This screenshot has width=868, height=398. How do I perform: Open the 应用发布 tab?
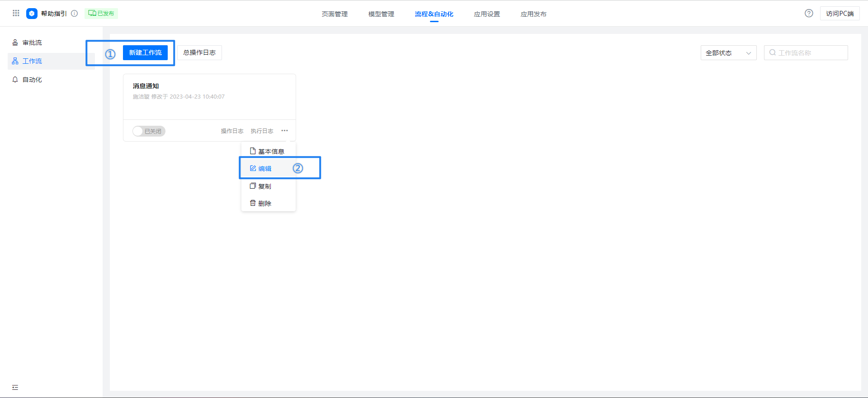pos(533,14)
